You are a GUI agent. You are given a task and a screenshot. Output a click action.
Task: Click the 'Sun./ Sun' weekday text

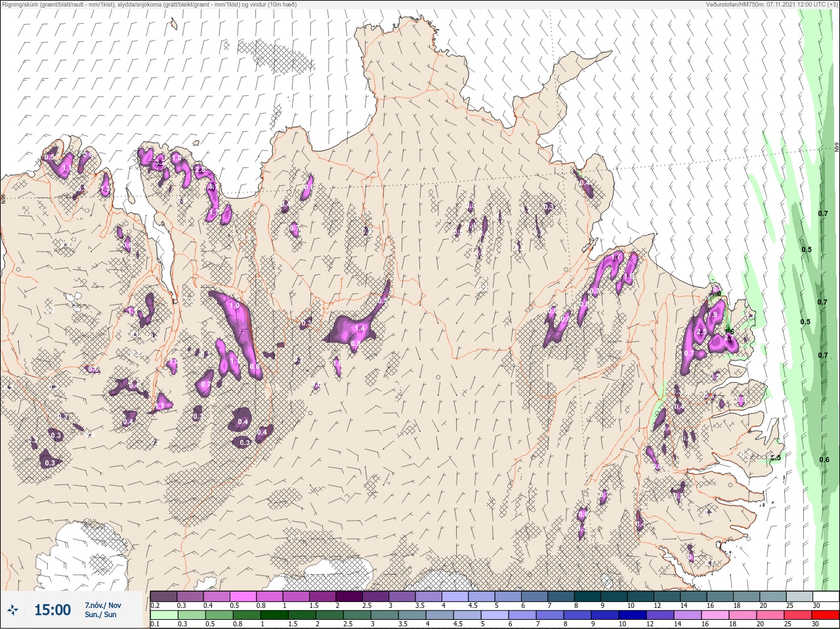pos(100,615)
